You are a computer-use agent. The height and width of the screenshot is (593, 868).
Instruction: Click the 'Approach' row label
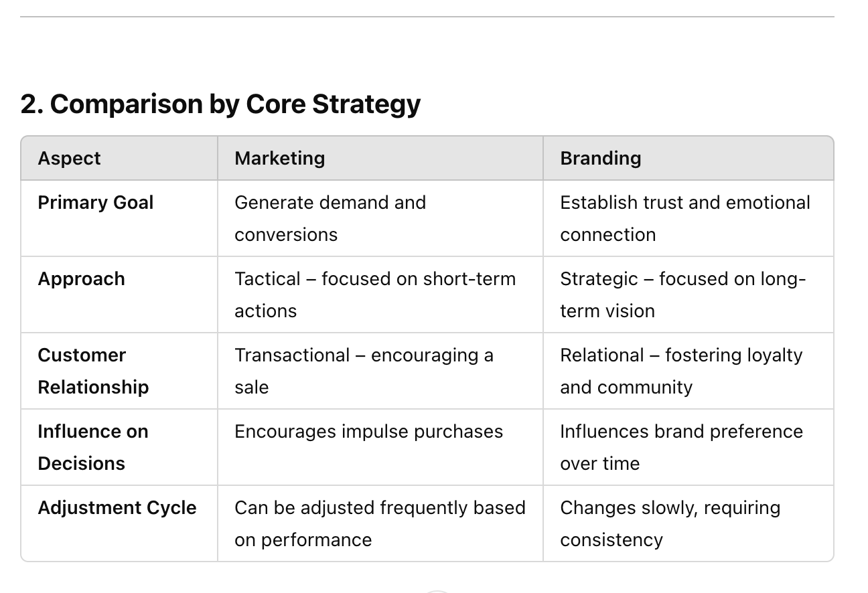(82, 279)
